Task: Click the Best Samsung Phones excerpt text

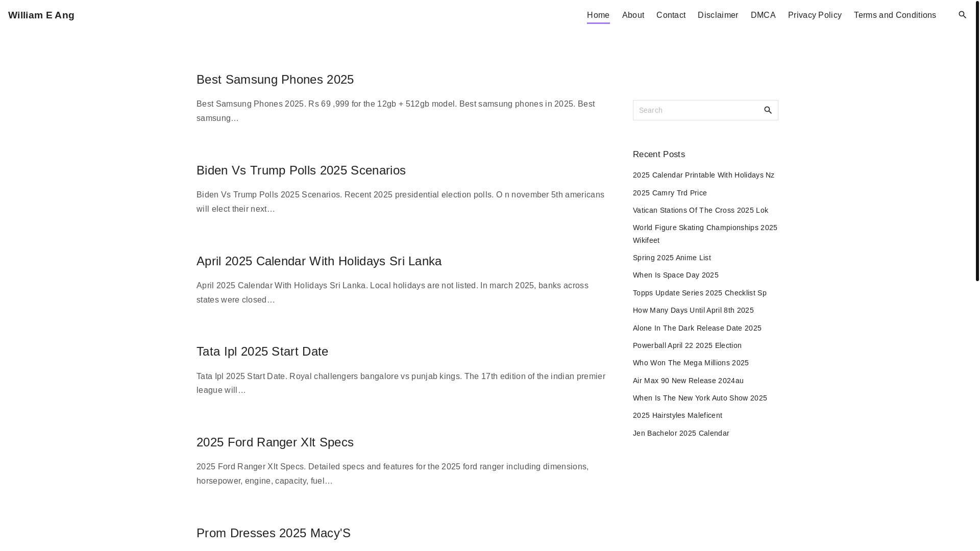Action: click(x=396, y=111)
